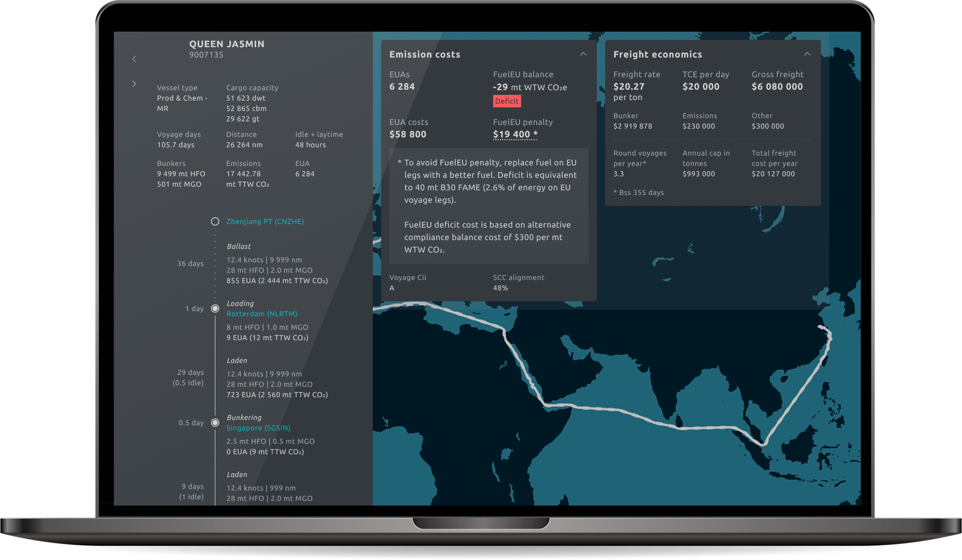
Task: Click the Bunkers 9 499 mt HFO
Action: [181, 174]
